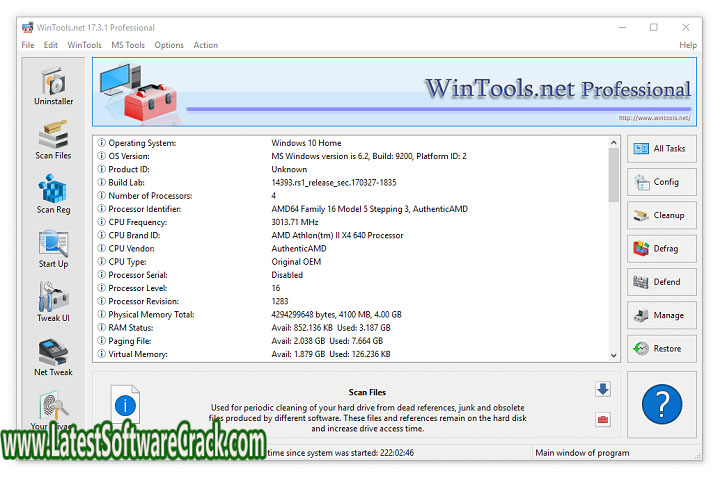Select the Number of Processors row
Screen dimensions: 720x480
(351, 196)
